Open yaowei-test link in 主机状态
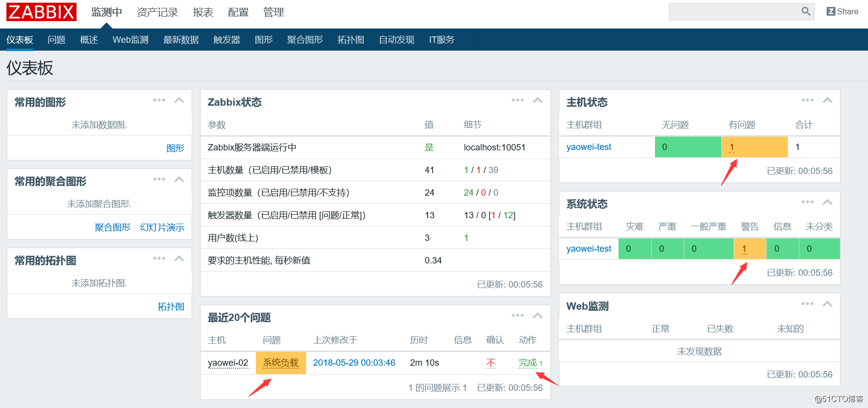Image resolution: width=868 pixels, height=408 pixels. (589, 147)
